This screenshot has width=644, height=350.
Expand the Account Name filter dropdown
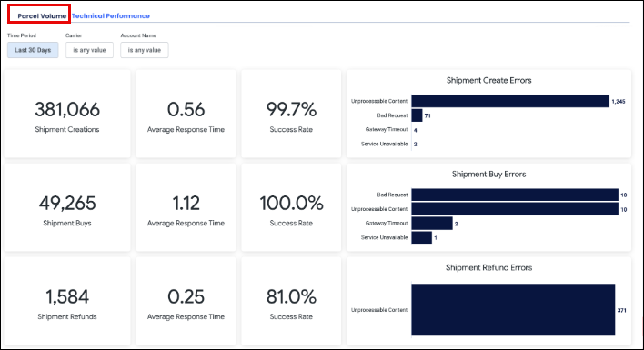(x=144, y=50)
